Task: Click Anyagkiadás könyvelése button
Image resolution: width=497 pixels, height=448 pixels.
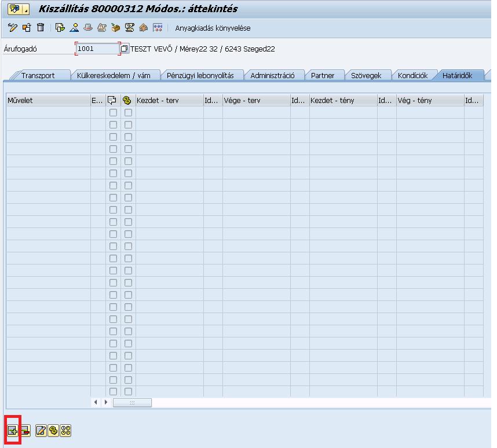Action: 213,28
